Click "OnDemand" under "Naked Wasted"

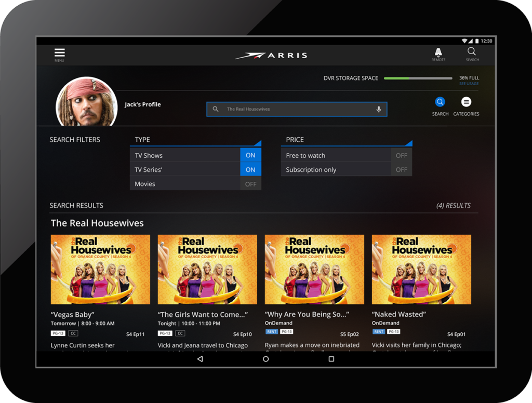pyautogui.click(x=385, y=323)
